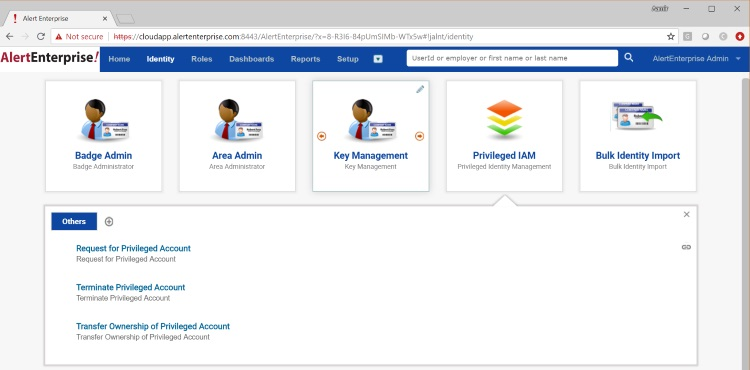Click the browser forward arrow
This screenshot has height=370, width=750.
tap(25, 36)
